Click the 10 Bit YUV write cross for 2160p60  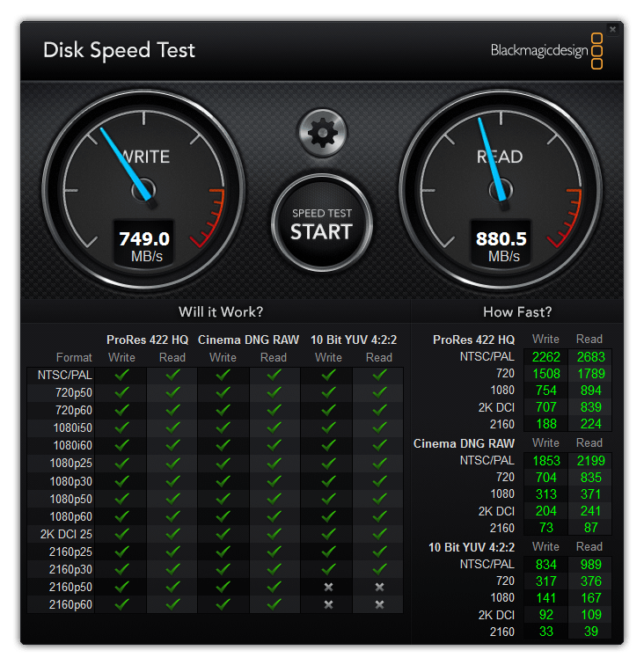(328, 605)
